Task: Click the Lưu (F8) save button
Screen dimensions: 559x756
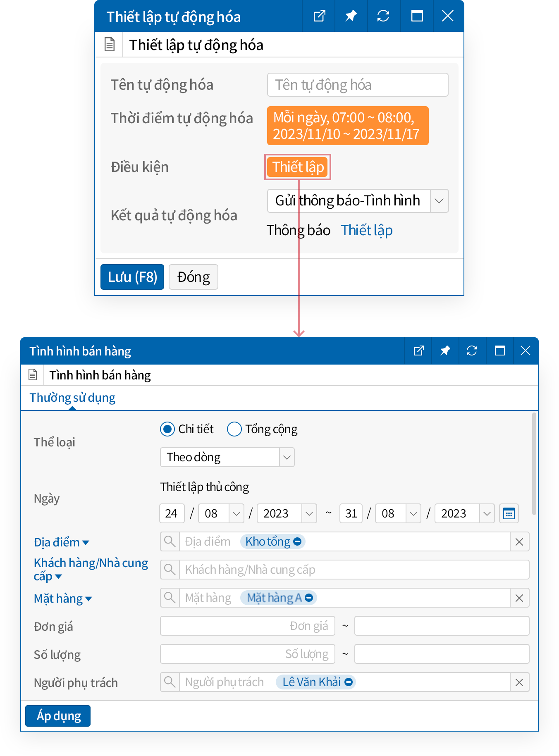Action: pos(132,277)
